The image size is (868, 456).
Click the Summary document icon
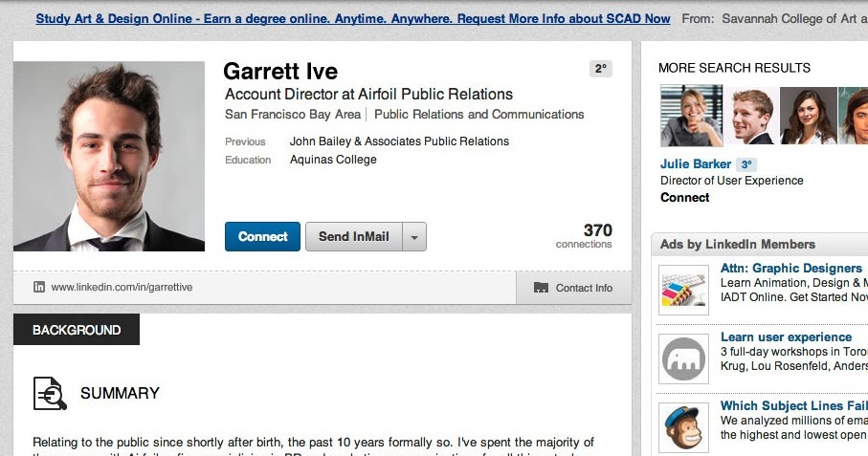click(50, 393)
